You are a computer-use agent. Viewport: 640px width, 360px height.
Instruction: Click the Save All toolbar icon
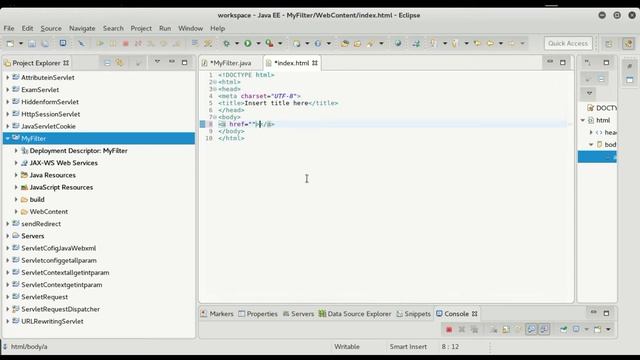tap(45, 43)
